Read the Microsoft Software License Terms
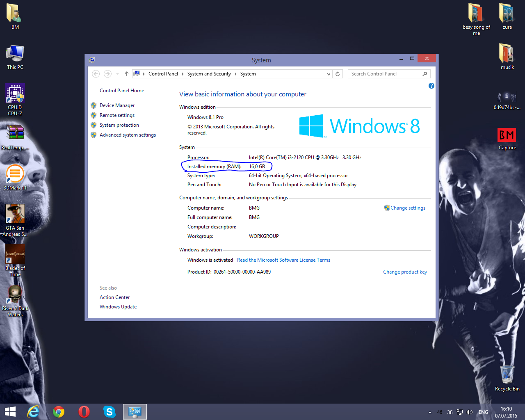This screenshot has width=525, height=420. 283,260
